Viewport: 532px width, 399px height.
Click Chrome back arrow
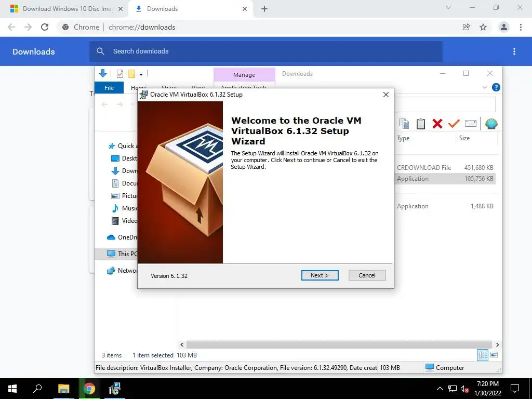[11, 27]
